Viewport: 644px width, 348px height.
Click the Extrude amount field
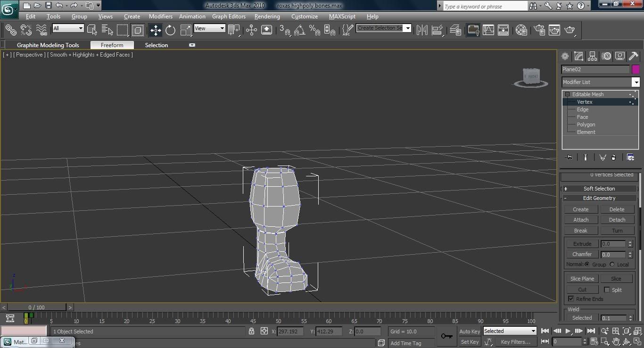[x=613, y=244]
